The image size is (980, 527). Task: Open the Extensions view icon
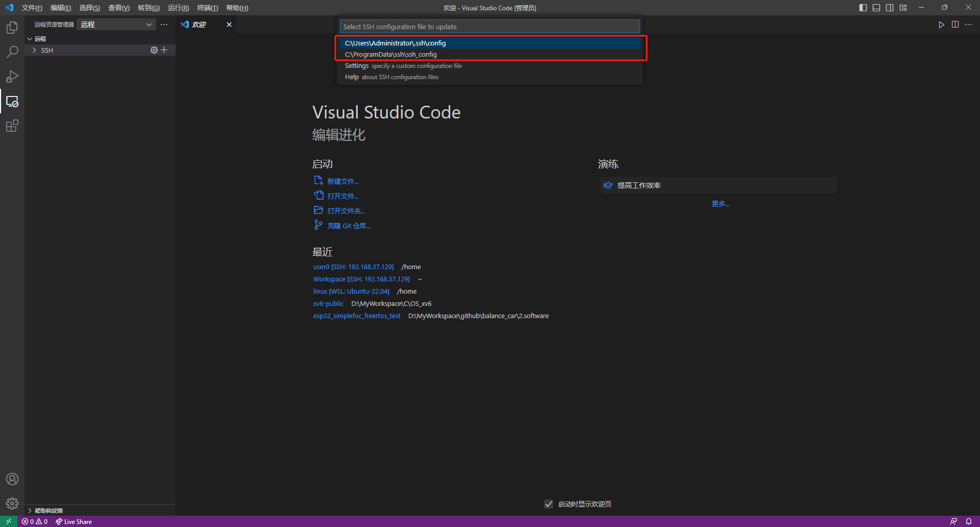[x=12, y=126]
